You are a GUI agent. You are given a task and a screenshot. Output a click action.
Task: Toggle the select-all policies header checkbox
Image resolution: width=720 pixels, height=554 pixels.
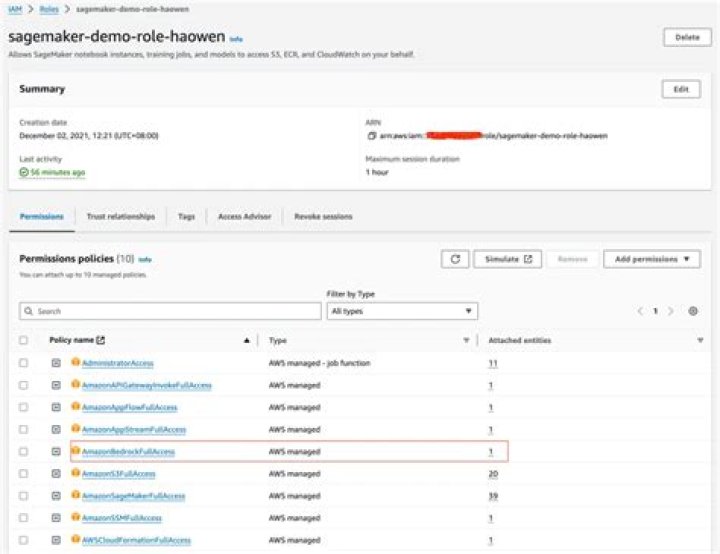tap(23, 341)
